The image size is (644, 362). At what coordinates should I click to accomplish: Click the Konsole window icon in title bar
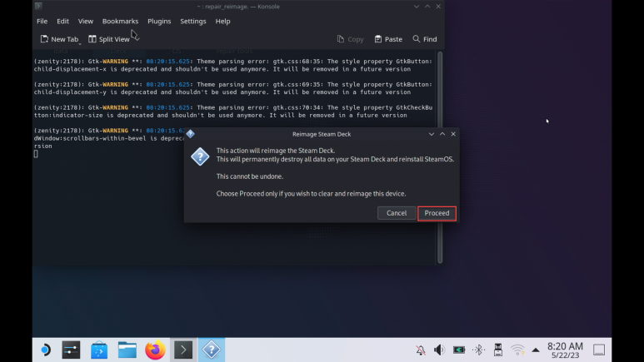(x=38, y=6)
